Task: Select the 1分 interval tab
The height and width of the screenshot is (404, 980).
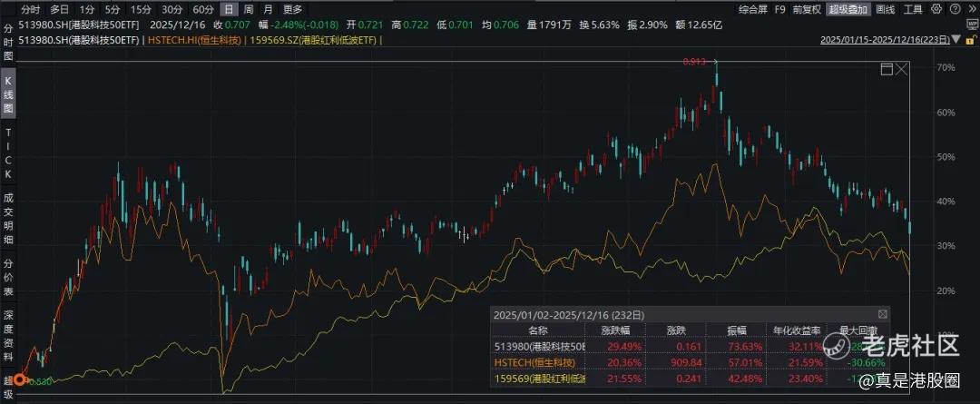Action: [87, 9]
